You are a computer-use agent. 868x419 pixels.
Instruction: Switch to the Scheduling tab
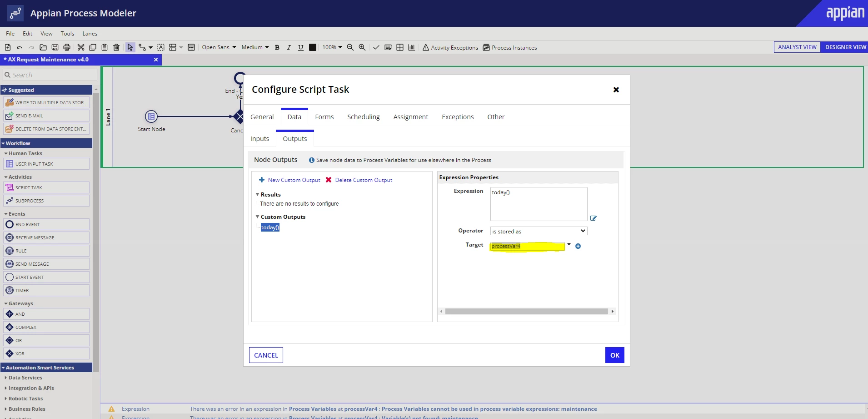[364, 117]
